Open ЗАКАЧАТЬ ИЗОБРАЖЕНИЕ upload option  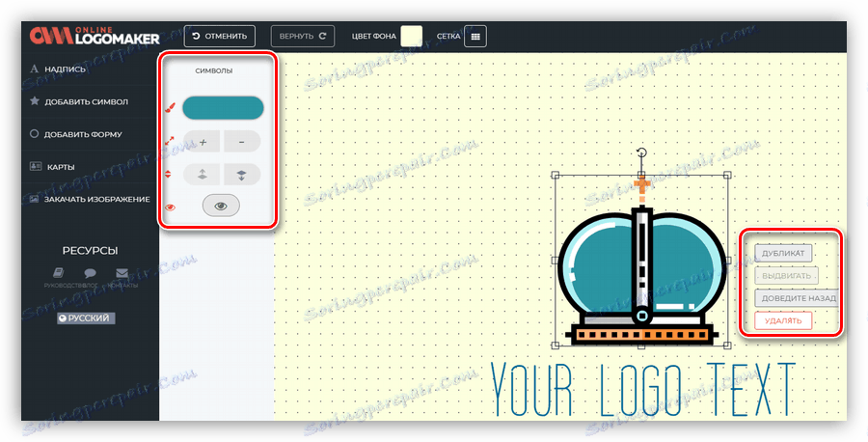point(96,200)
